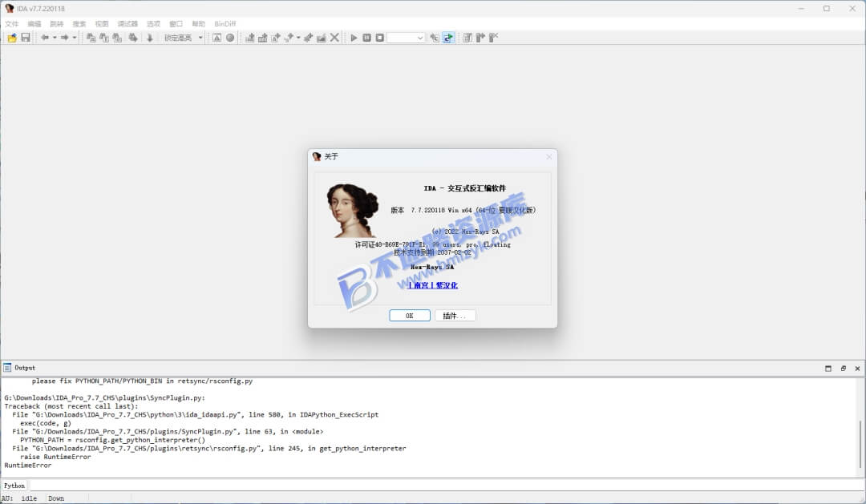Open the 文件 menu
The height and width of the screenshot is (504, 866).
click(11, 24)
